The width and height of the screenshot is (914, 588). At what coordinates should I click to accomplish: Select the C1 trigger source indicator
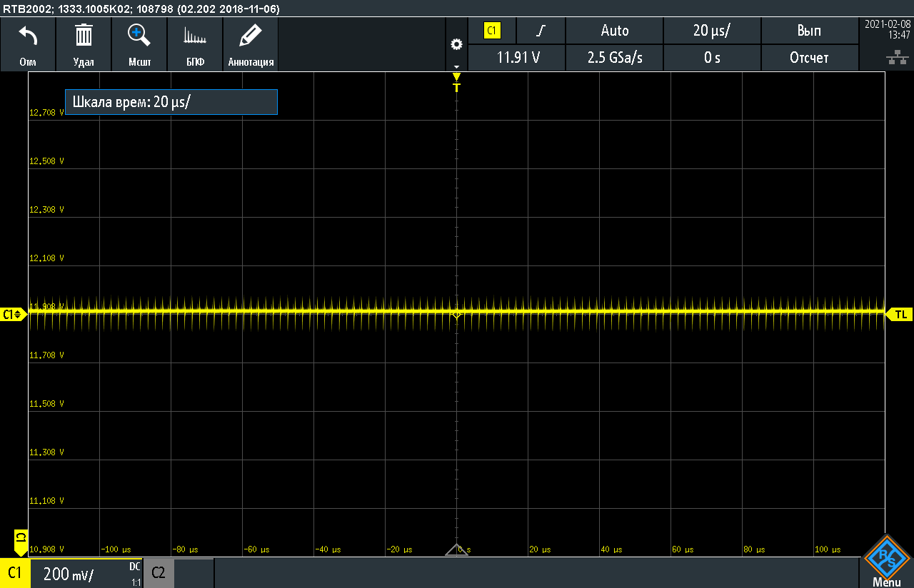click(x=492, y=31)
